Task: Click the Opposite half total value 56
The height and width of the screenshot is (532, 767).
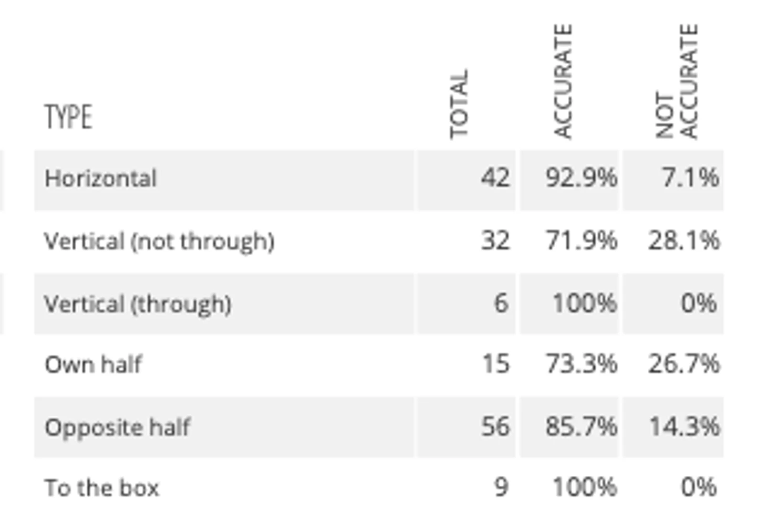Action: pos(495,426)
